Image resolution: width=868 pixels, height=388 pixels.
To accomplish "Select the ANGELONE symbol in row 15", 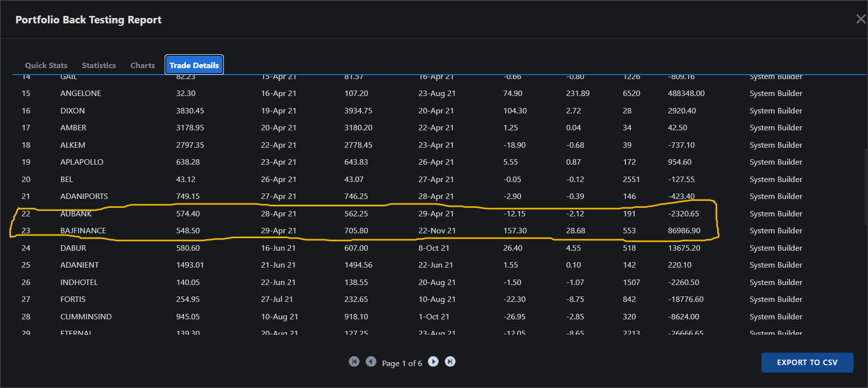I will click(x=81, y=94).
